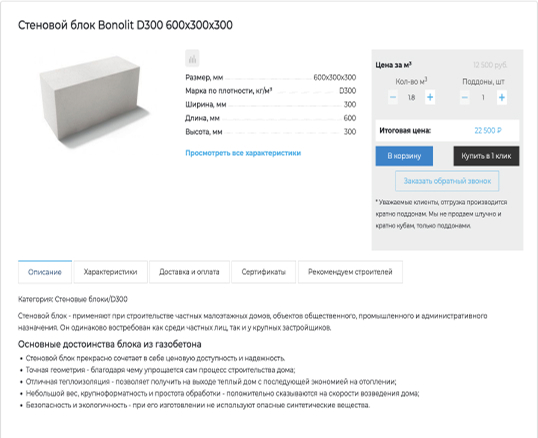Increase pallet count with plus button
This screenshot has width=538, height=438.
tap(502, 97)
